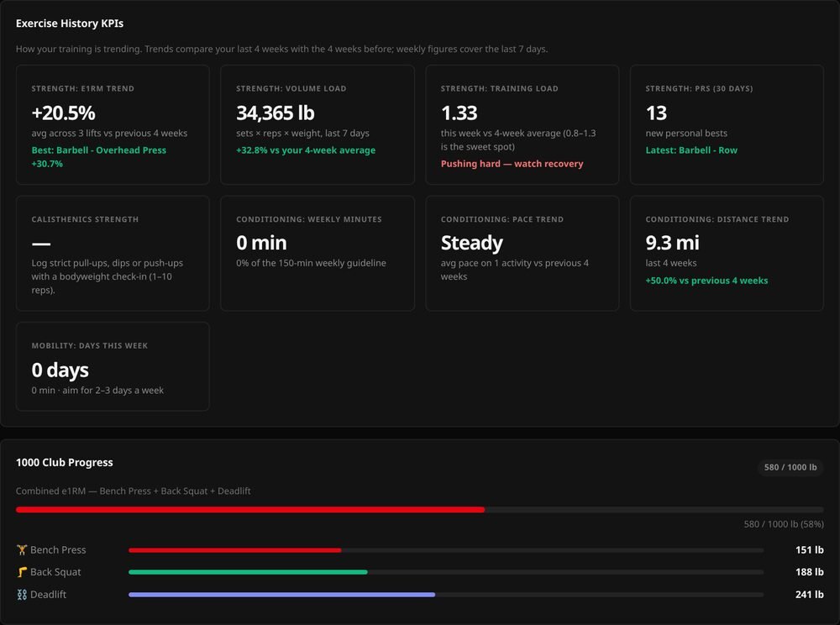Click the Bench Press '151 lb' value
Screen dimensions: 840x625
810,550
